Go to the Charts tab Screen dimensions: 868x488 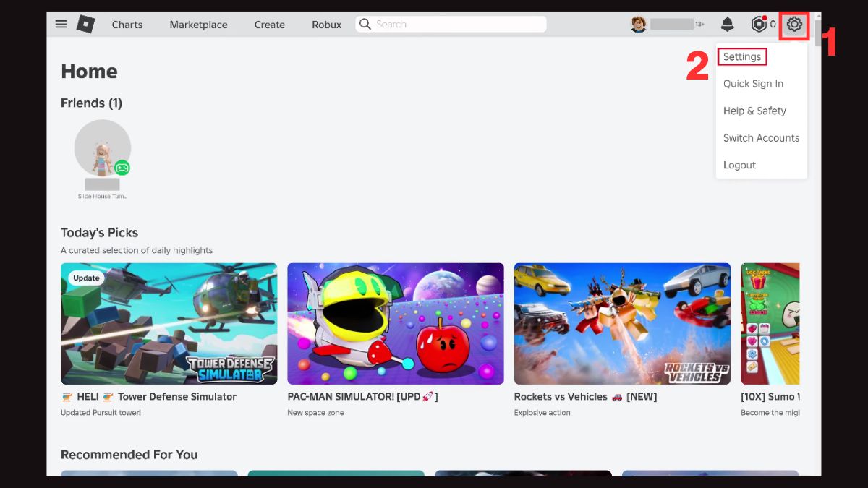pyautogui.click(x=127, y=25)
